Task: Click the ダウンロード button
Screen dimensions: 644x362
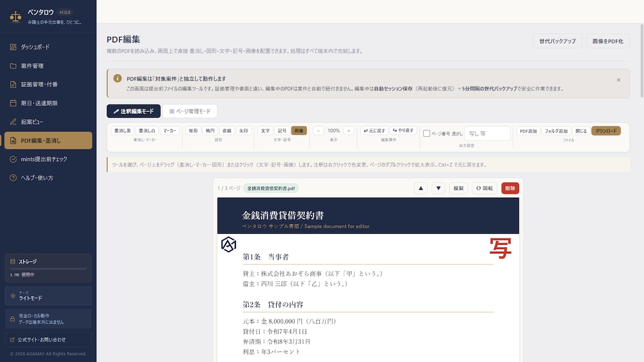Action: click(606, 131)
